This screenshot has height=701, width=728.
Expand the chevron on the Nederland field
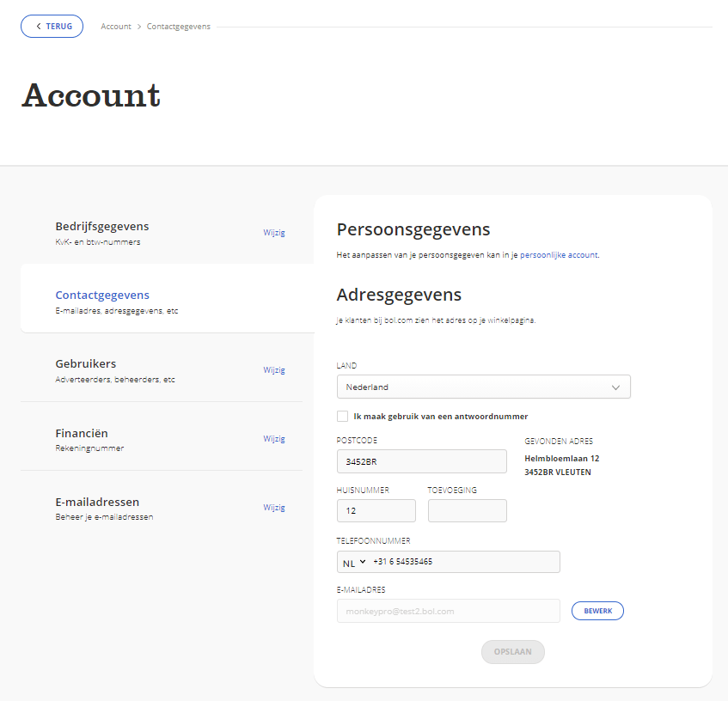pyautogui.click(x=616, y=387)
